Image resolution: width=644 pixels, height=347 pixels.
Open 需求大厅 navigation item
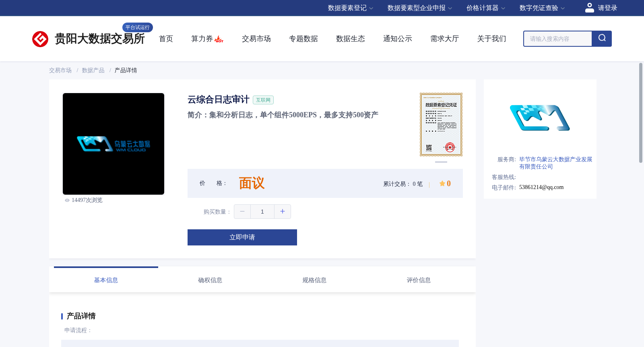pos(445,39)
